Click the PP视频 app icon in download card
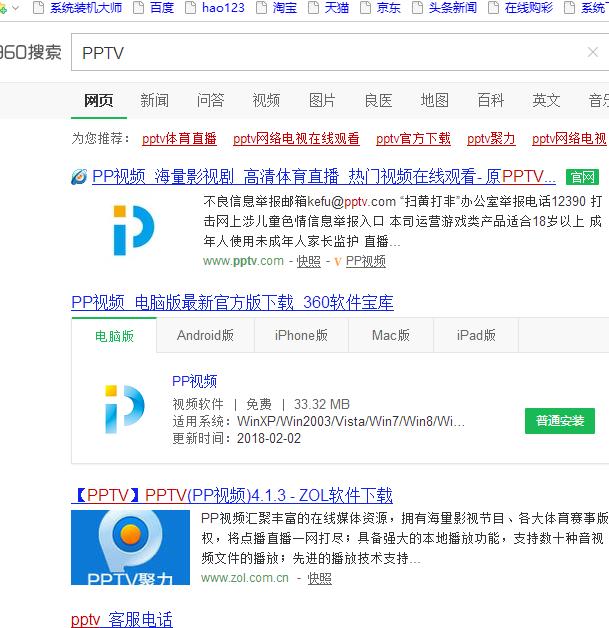Image resolution: width=609 pixels, height=628 pixels. pos(125,409)
